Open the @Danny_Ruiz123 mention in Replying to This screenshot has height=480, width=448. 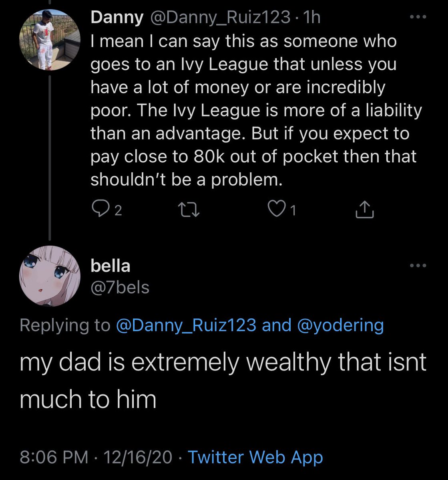186,325
